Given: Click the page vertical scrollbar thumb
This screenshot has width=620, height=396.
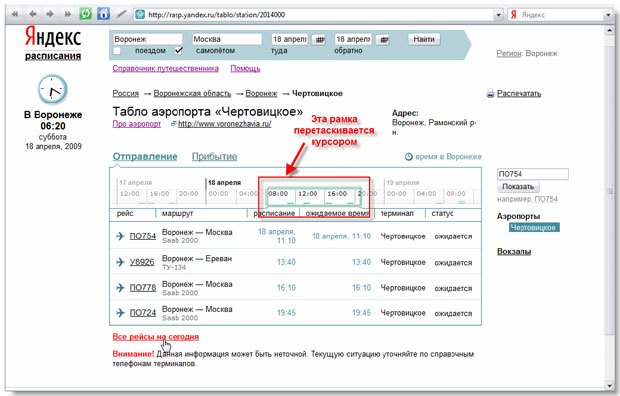Looking at the screenshot, I should [x=609, y=191].
